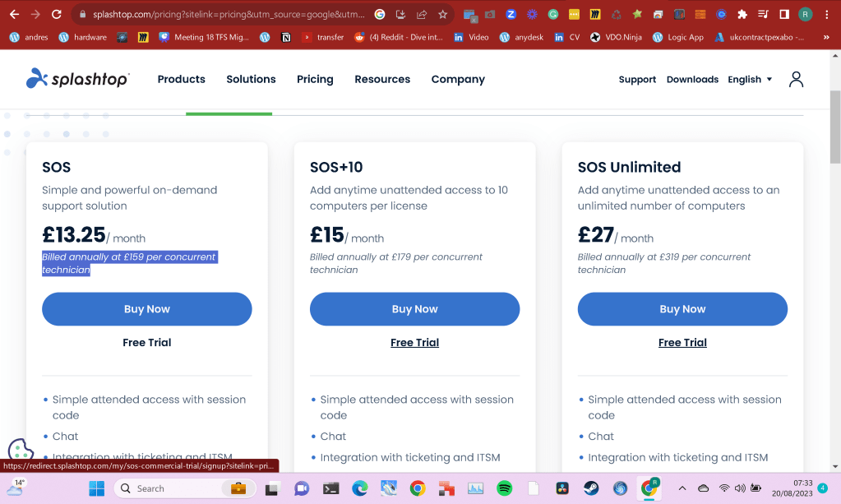Open the Solutions menu
Screen dimensions: 841x504
point(251,80)
